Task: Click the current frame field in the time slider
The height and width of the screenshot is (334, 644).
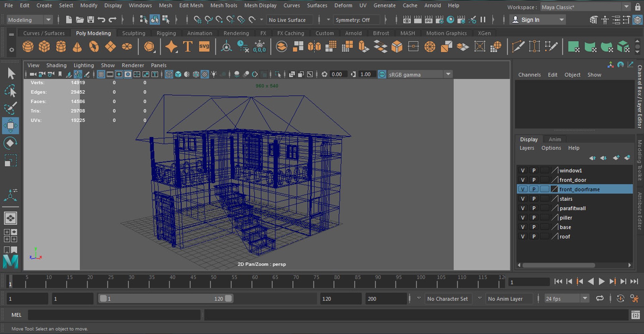Action: coord(529,282)
